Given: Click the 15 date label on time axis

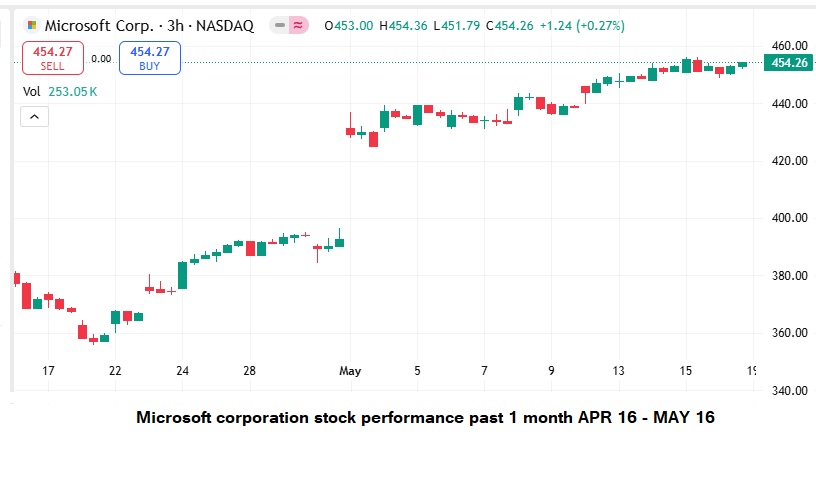Looking at the screenshot, I should click(x=685, y=371).
